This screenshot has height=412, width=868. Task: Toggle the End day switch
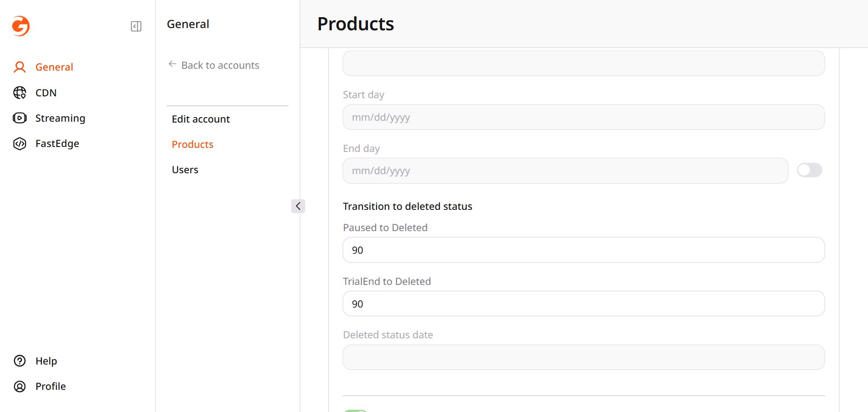click(809, 170)
